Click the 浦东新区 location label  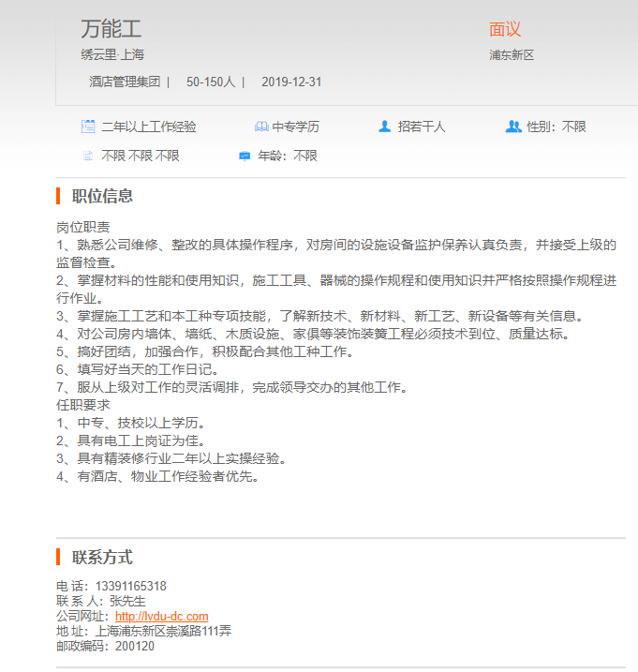coord(512,55)
